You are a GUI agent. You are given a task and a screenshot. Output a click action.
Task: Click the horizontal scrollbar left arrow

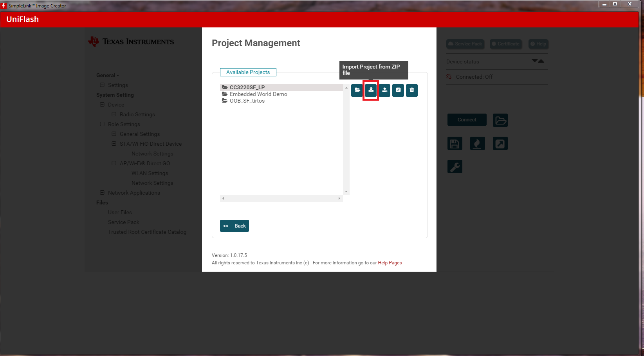click(223, 199)
